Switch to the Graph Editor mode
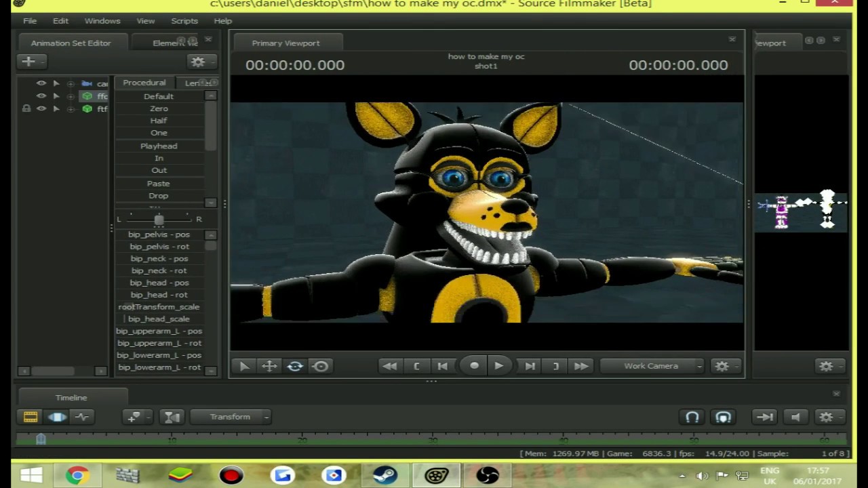 pyautogui.click(x=82, y=417)
